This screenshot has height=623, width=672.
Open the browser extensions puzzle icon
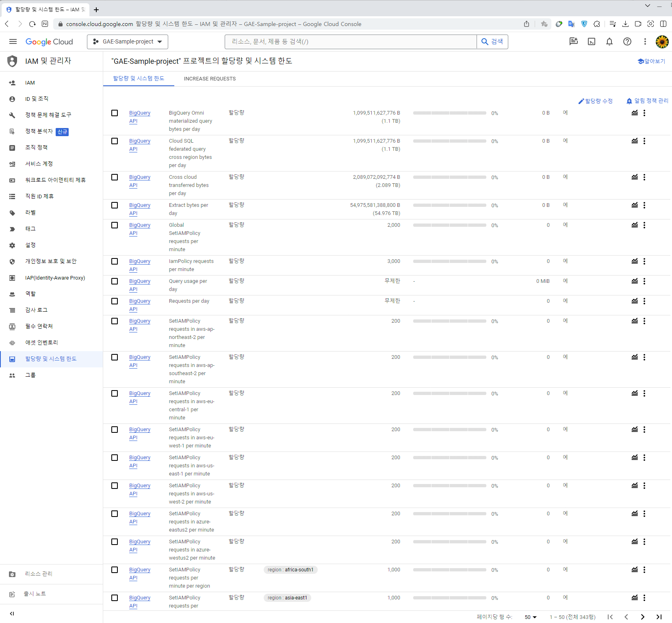click(x=597, y=24)
